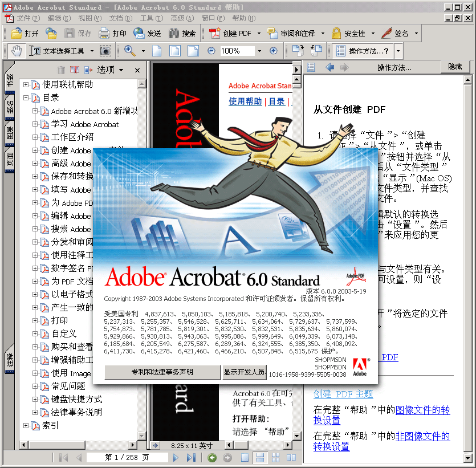476x468 pixels.
Task: Expand the 键盘快捷方式 bookmark node
Action: pyautogui.click(x=35, y=399)
